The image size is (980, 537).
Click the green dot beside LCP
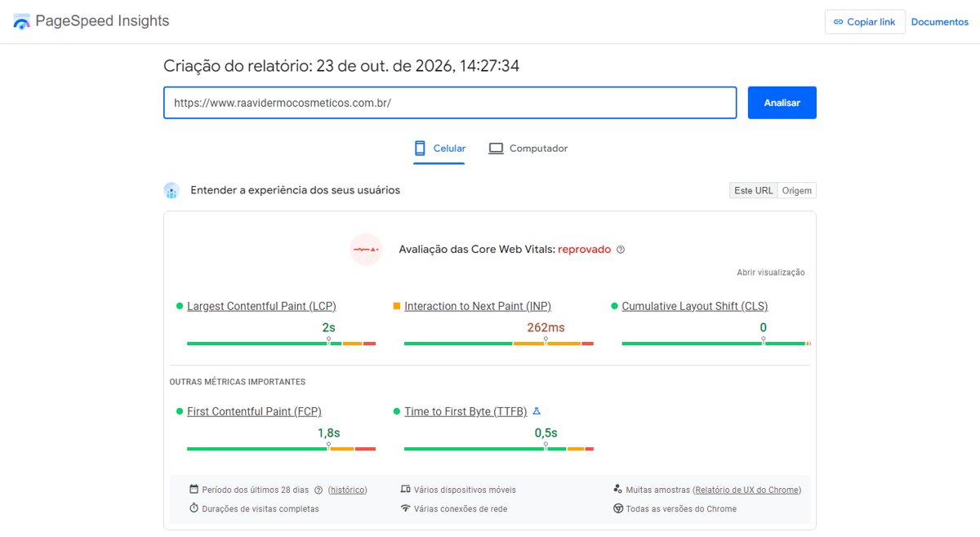coord(180,306)
